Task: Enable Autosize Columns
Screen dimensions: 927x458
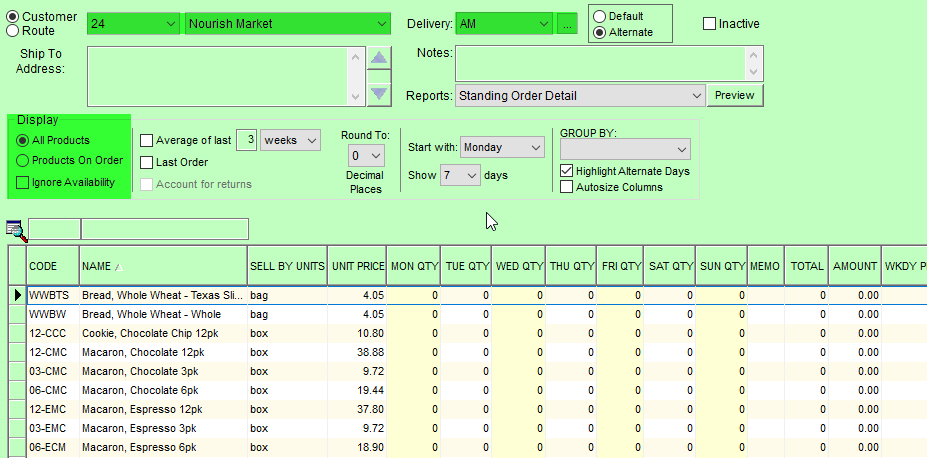Action: [x=566, y=187]
